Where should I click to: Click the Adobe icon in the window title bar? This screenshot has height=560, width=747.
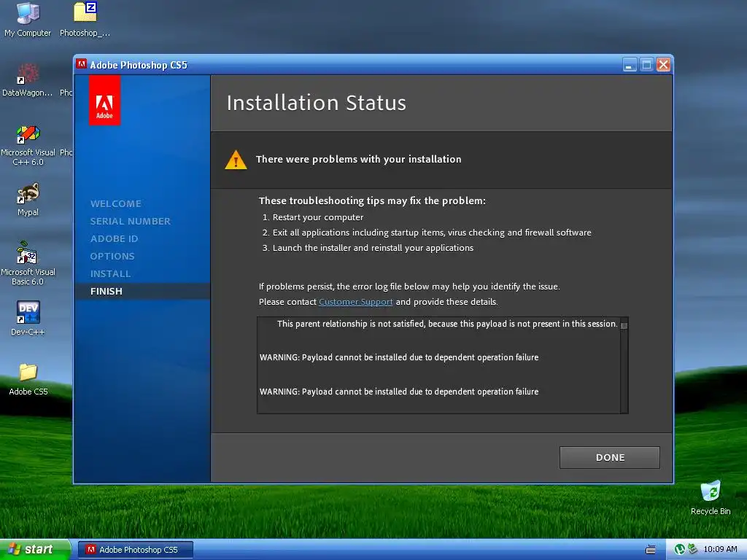82,64
